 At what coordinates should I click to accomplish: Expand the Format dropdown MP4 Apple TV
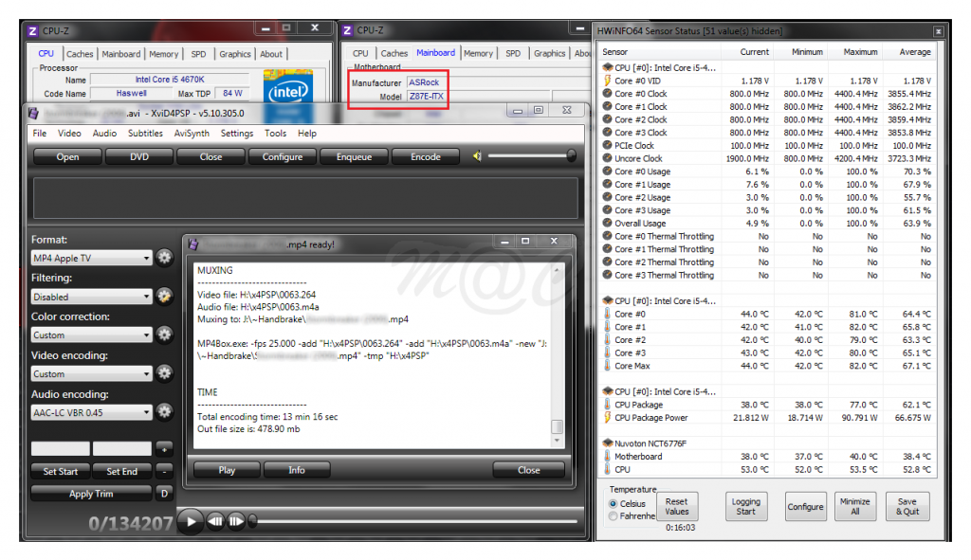click(91, 259)
